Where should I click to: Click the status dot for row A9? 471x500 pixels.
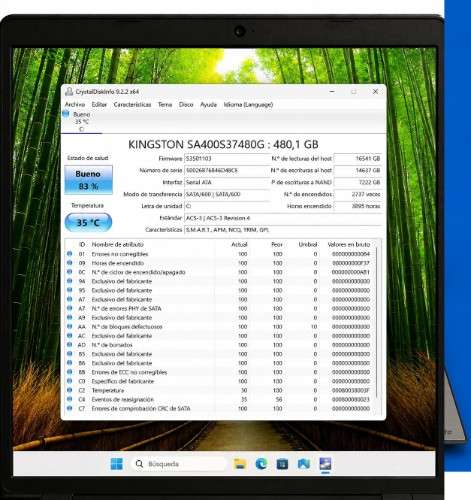click(69, 317)
